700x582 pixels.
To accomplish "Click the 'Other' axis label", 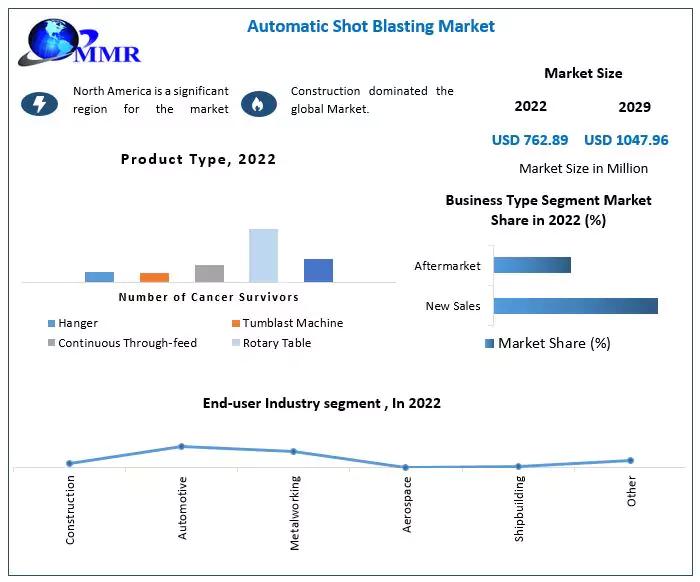I will pyautogui.click(x=631, y=491).
